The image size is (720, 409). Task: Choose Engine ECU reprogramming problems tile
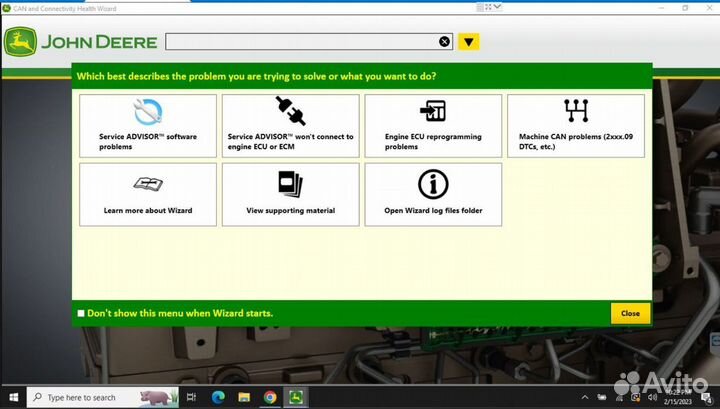point(433,126)
